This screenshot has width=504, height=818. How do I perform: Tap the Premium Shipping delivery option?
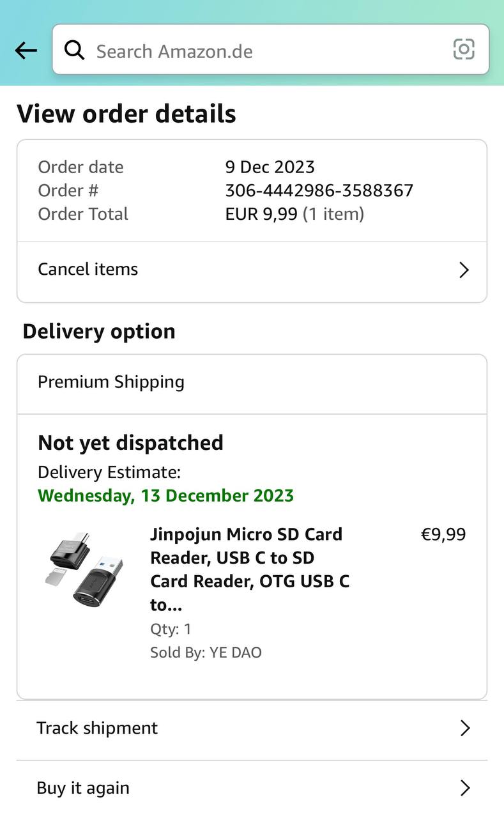click(x=111, y=382)
